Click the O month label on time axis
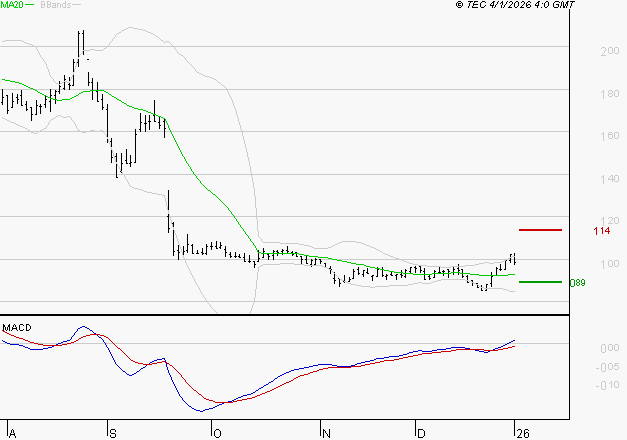The width and height of the screenshot is (627, 440). pos(217,434)
